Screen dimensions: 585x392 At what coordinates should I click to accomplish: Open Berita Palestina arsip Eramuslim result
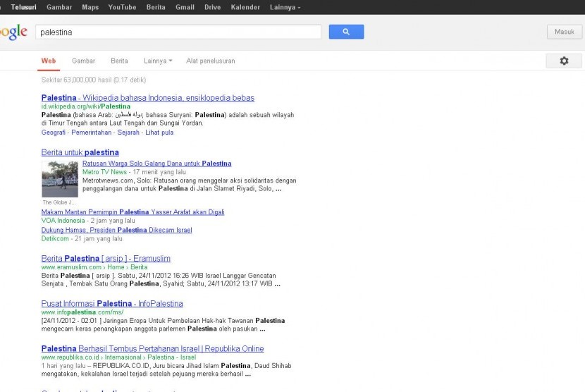(106, 258)
